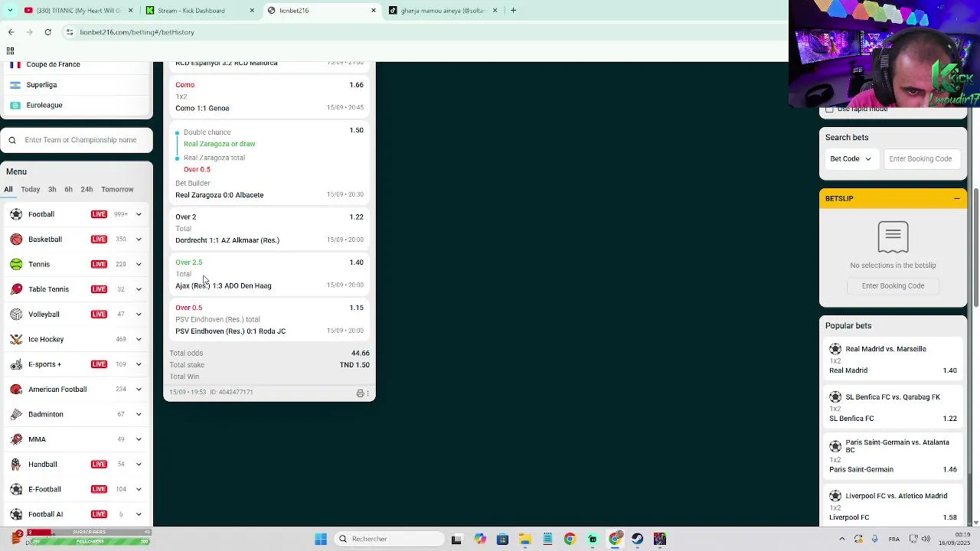Expand the Tennis sport list
This screenshot has width=980, height=551.
click(x=139, y=264)
